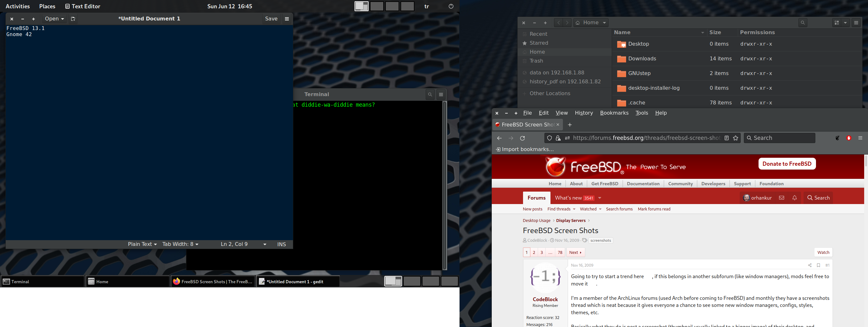Open the gedit hamburger menu
Viewport: 868px width, 327px height.
pyautogui.click(x=287, y=19)
